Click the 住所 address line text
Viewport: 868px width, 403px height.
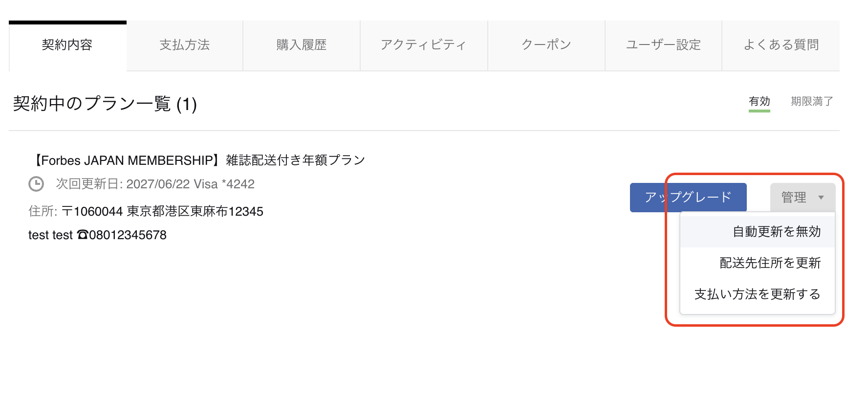pos(146,211)
